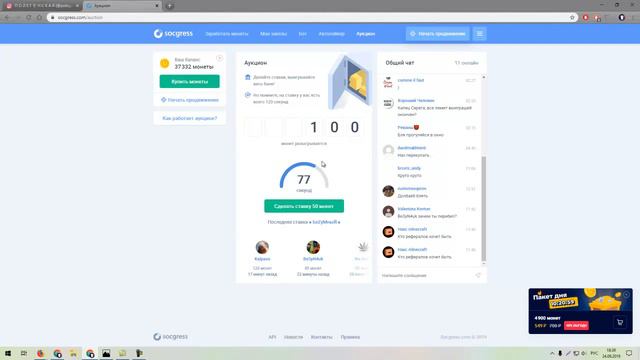The height and width of the screenshot is (360, 640).
Task: Open Мои заказы in the navigation
Action: (273, 34)
